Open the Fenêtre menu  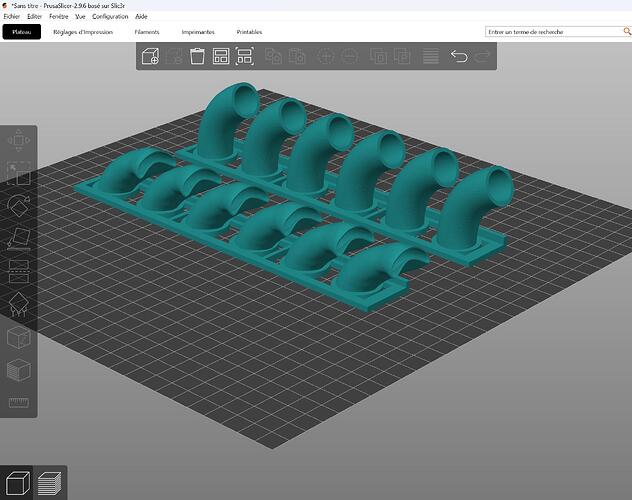pyautogui.click(x=59, y=17)
